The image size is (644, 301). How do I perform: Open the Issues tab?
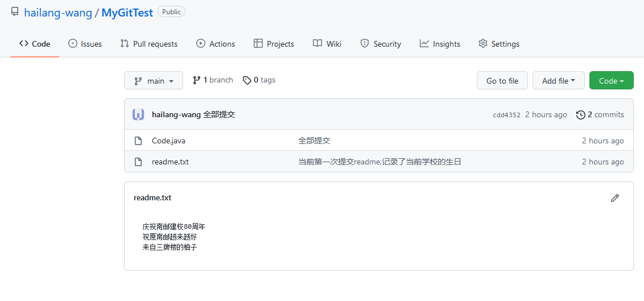tap(85, 44)
